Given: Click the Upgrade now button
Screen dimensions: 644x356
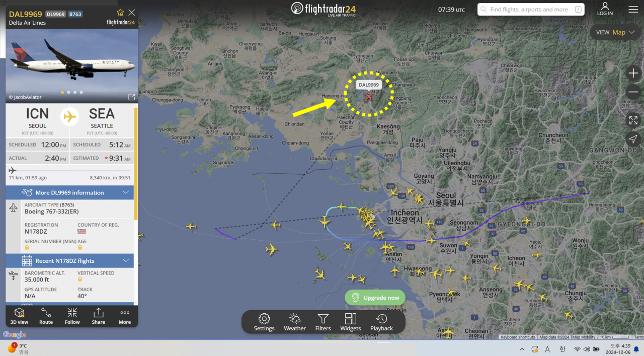Looking at the screenshot, I should [375, 298].
